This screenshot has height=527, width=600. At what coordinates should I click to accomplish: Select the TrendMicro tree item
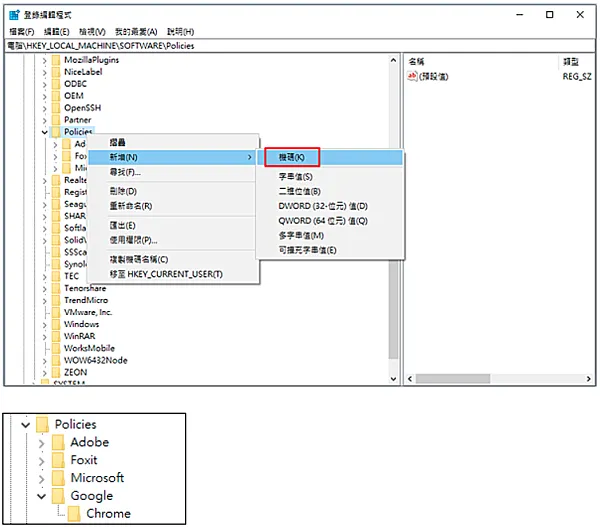(x=86, y=300)
